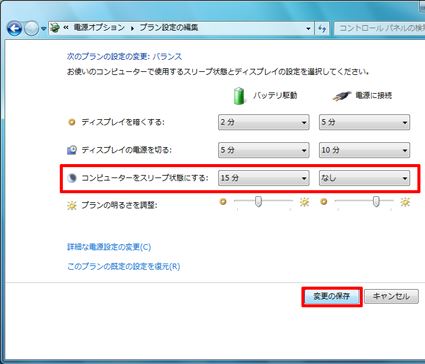Click the greyed forward navigation button
This screenshot has height=364, width=425.
pyautogui.click(x=32, y=29)
